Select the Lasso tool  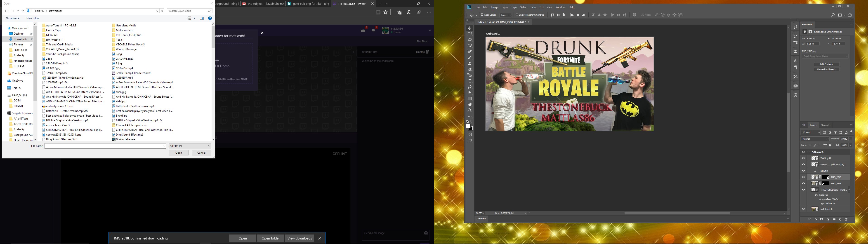(x=470, y=40)
